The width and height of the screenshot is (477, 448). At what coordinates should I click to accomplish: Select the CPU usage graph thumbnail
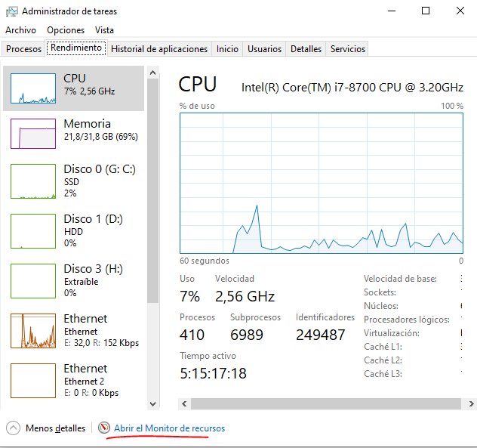32,88
